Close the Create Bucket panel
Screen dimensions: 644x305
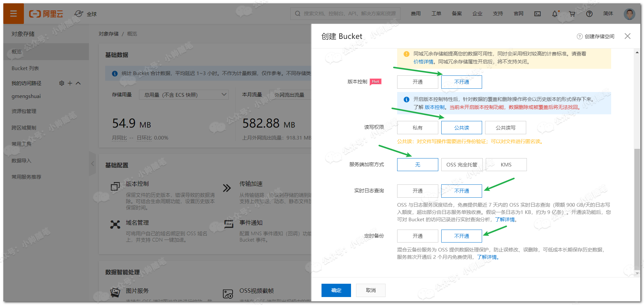[627, 36]
